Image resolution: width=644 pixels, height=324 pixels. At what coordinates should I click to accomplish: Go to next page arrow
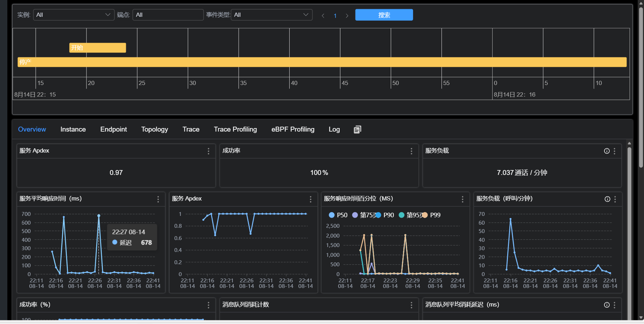point(347,16)
